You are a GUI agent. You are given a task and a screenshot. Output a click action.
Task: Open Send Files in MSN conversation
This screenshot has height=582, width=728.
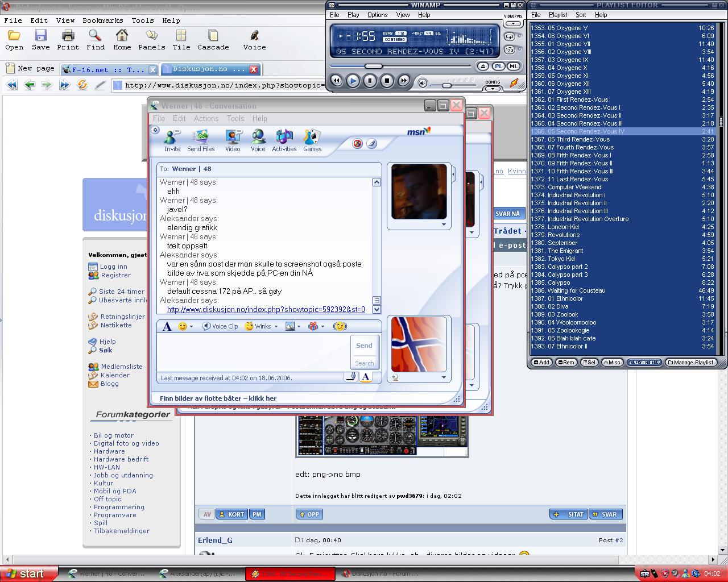(x=201, y=140)
